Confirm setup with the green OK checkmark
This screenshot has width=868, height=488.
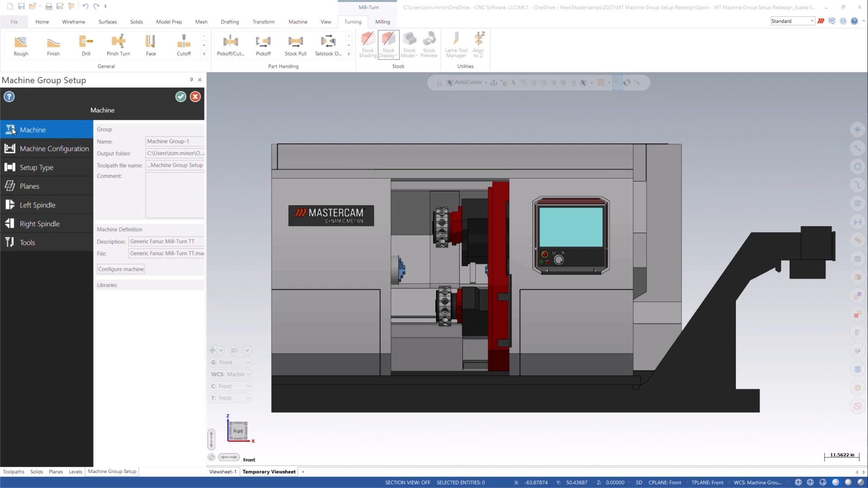[x=181, y=97]
